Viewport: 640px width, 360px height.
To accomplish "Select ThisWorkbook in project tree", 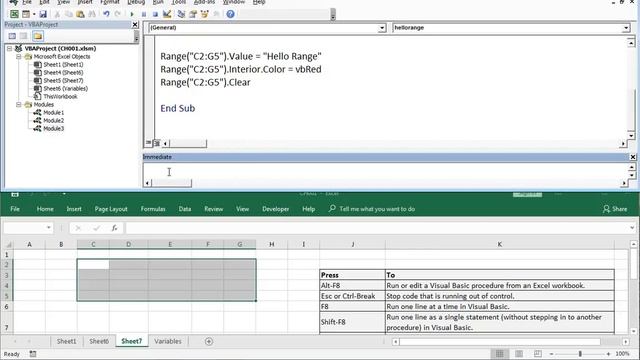I will click(x=60, y=97).
